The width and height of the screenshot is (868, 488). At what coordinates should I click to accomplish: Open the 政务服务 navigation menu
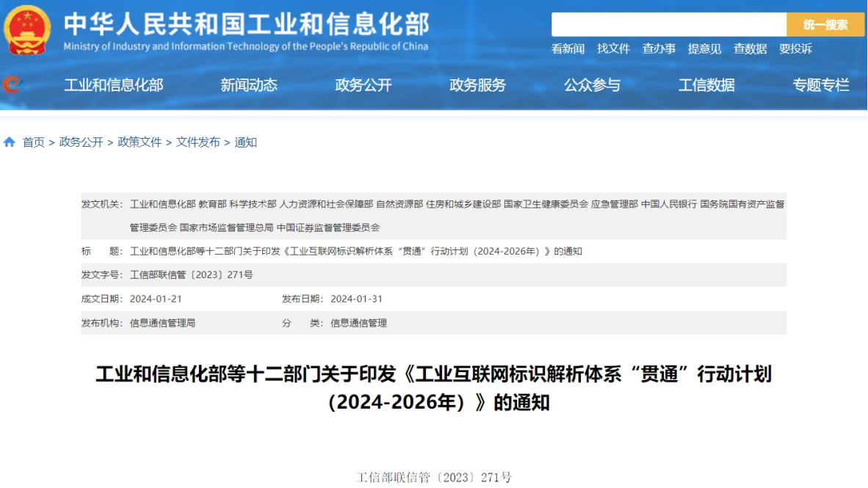[478, 84]
